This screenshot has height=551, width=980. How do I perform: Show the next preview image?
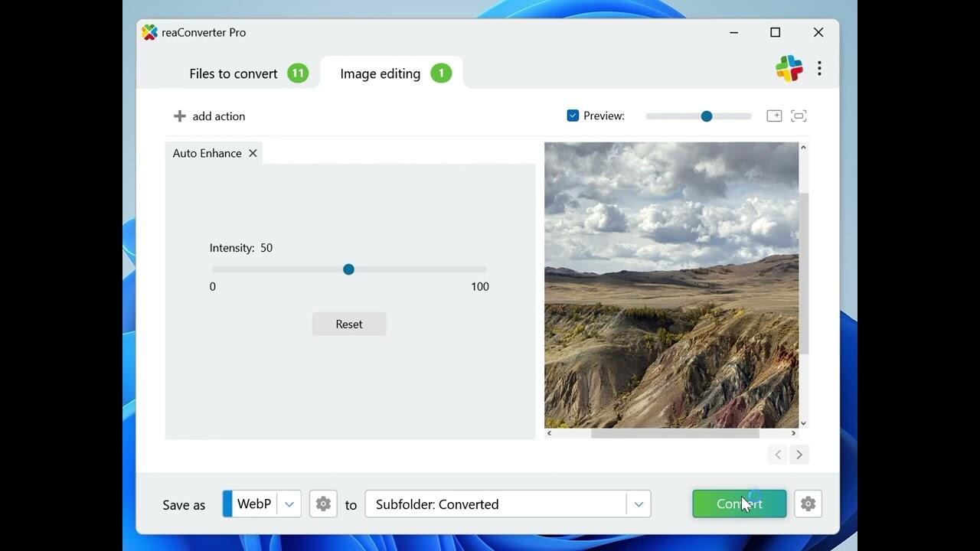click(x=799, y=455)
